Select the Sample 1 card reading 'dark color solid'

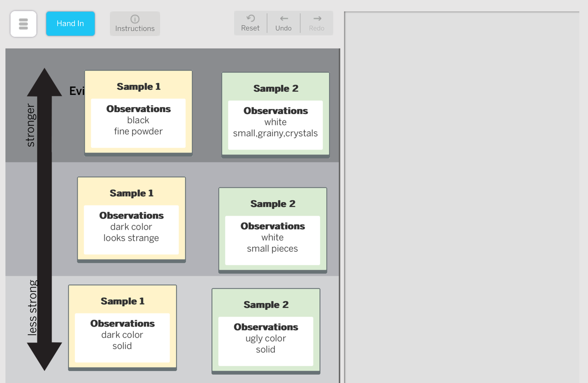[x=122, y=327]
